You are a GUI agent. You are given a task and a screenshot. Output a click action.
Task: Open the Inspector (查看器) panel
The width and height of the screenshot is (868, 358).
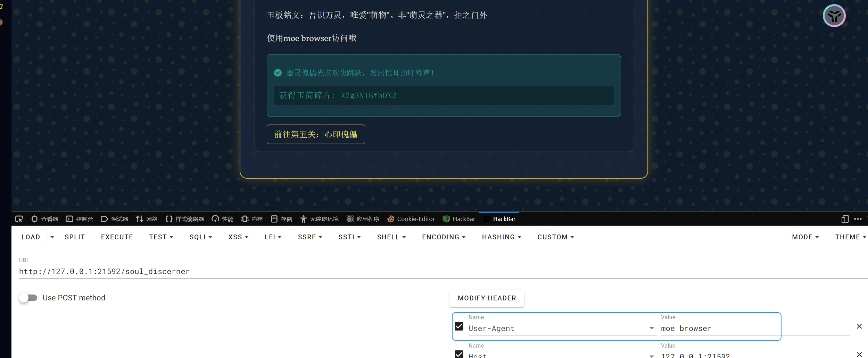[45, 219]
